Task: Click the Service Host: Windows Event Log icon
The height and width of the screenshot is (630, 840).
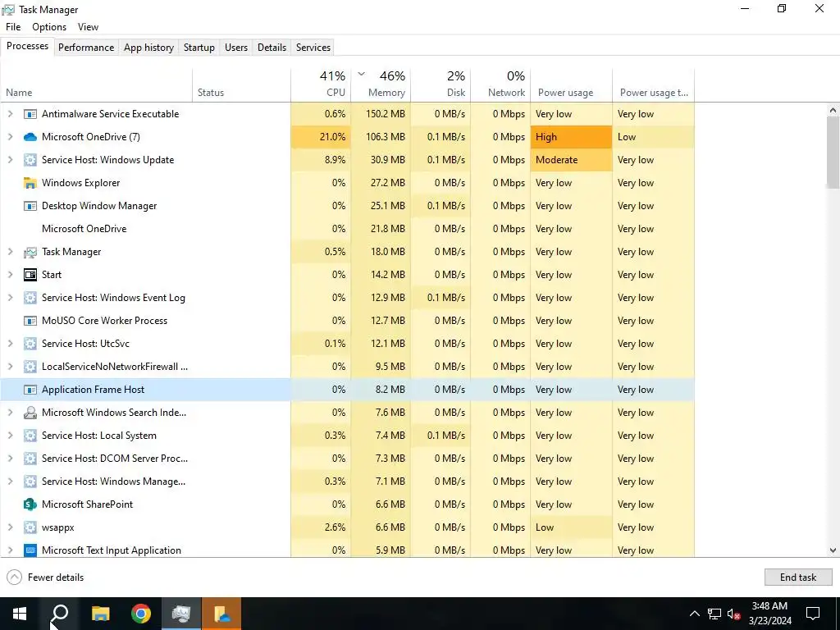Action: click(30, 298)
